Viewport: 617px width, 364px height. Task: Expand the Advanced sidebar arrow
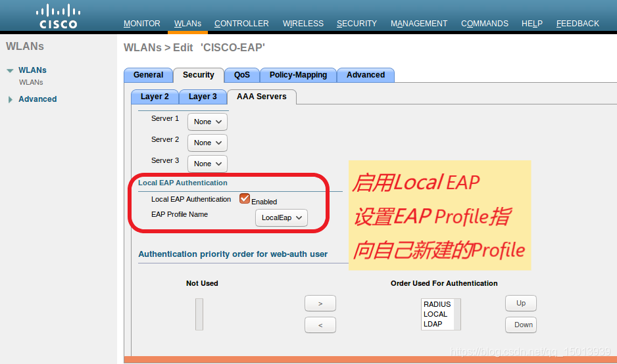[x=11, y=99]
